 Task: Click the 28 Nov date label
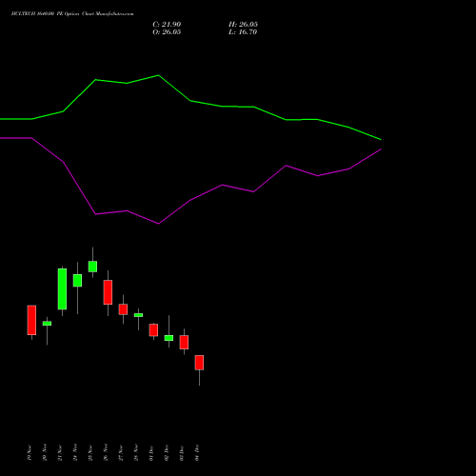point(136,453)
